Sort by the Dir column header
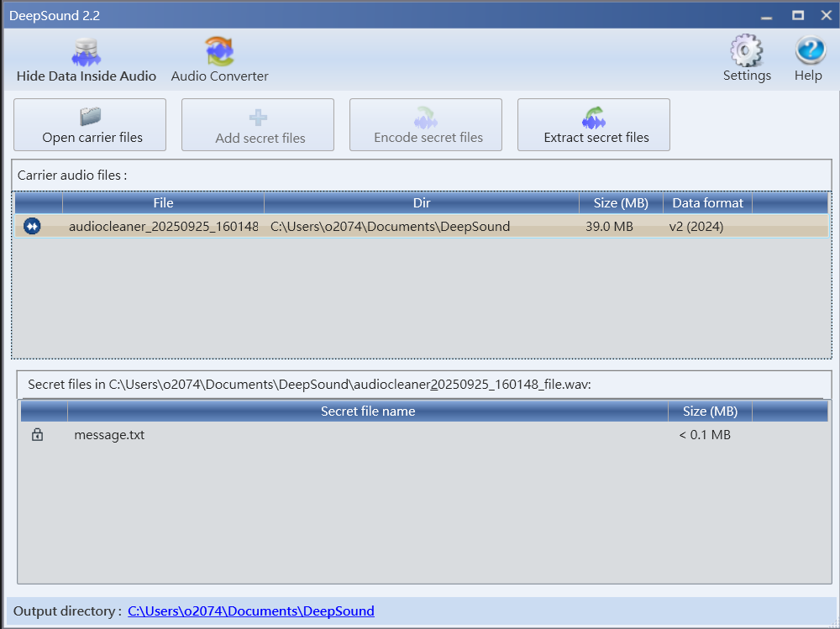 click(422, 203)
